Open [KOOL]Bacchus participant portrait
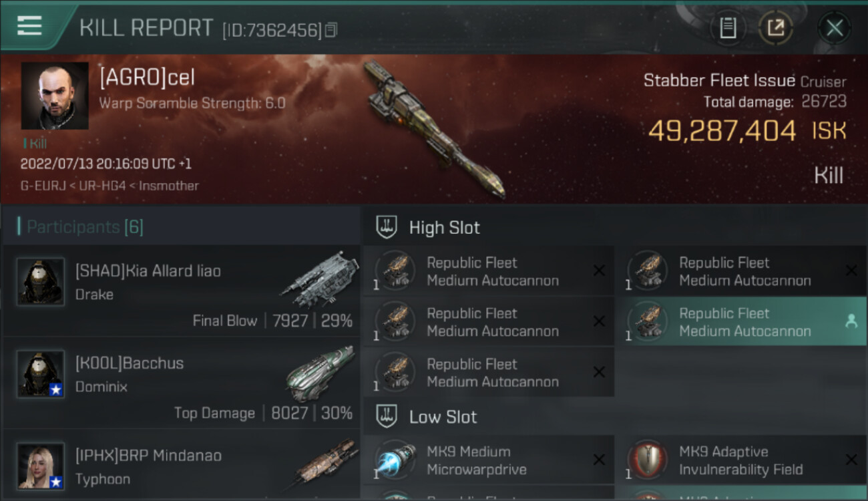The image size is (868, 501). pyautogui.click(x=41, y=374)
